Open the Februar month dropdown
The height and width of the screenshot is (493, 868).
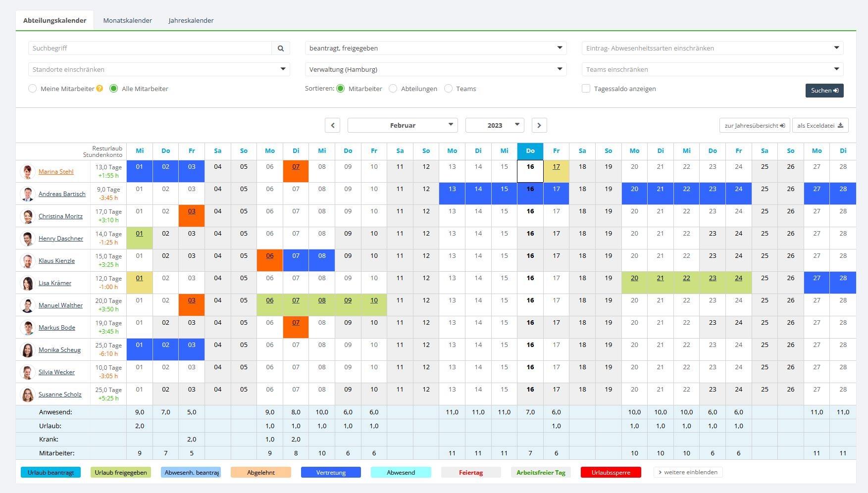tap(403, 125)
